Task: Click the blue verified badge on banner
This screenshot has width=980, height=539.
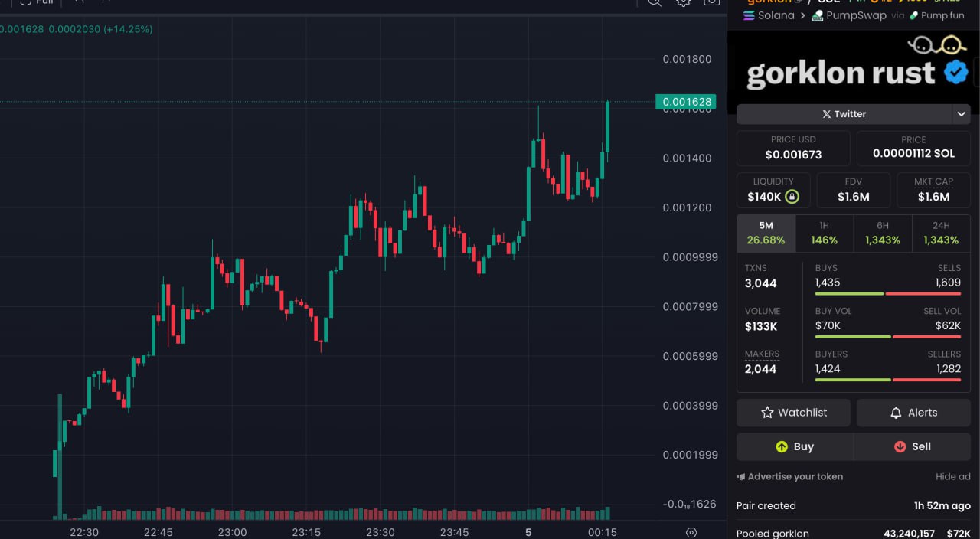Action: click(x=955, y=72)
